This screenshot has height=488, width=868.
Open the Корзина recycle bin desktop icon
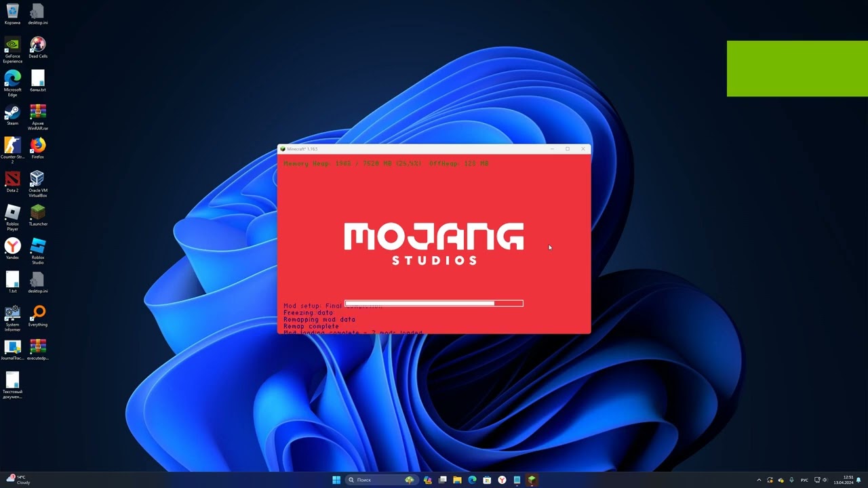[x=12, y=14]
